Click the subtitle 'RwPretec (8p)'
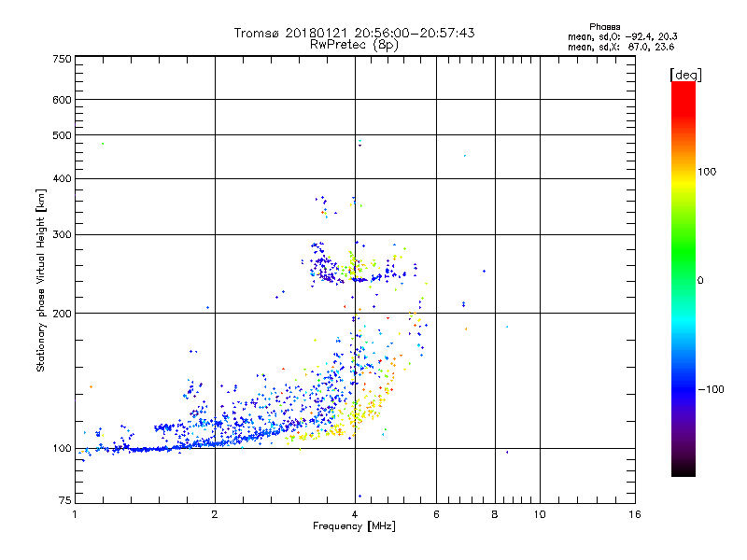 (x=354, y=45)
